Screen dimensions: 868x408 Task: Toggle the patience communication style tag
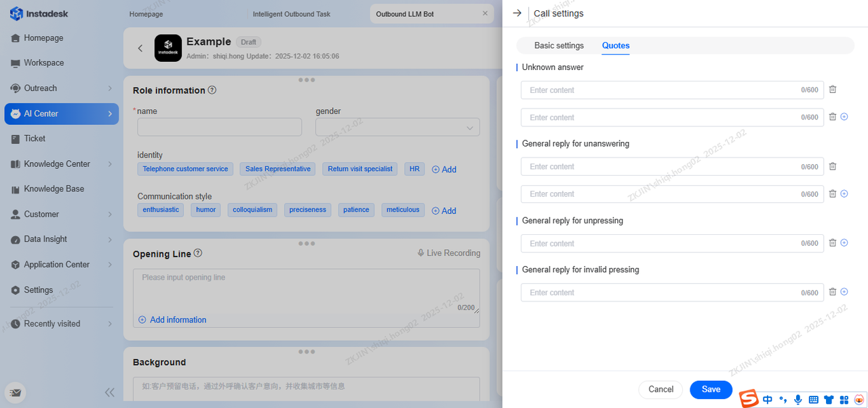[356, 210]
